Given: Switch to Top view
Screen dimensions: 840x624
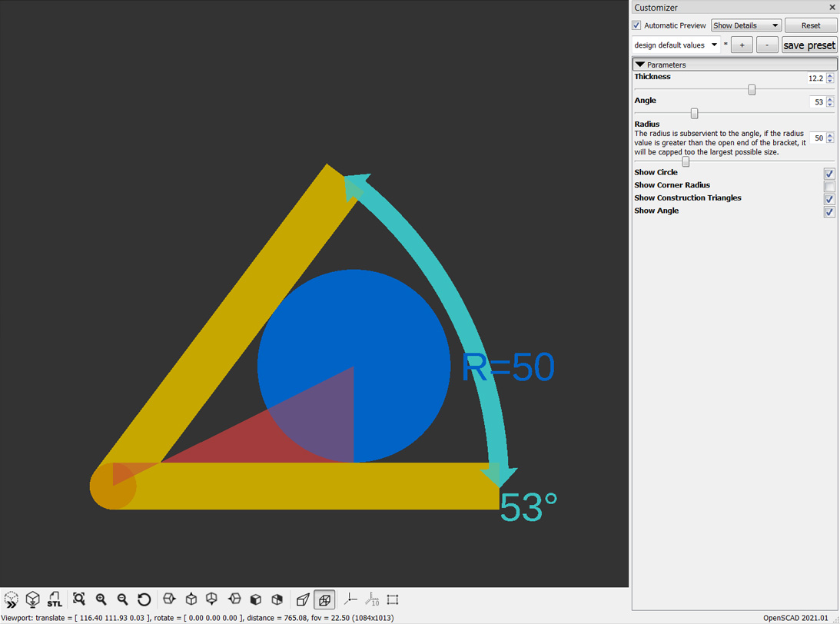Looking at the screenshot, I should point(191,599).
